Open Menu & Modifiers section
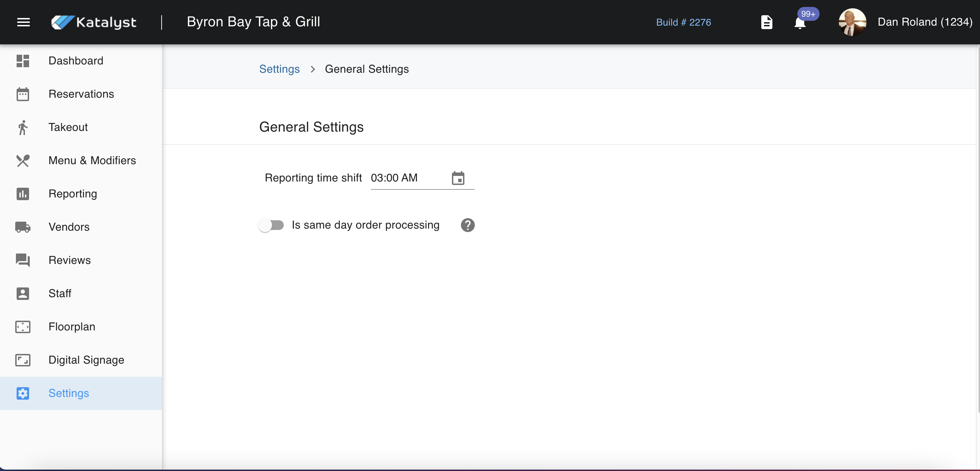This screenshot has width=980, height=471. coord(92,160)
